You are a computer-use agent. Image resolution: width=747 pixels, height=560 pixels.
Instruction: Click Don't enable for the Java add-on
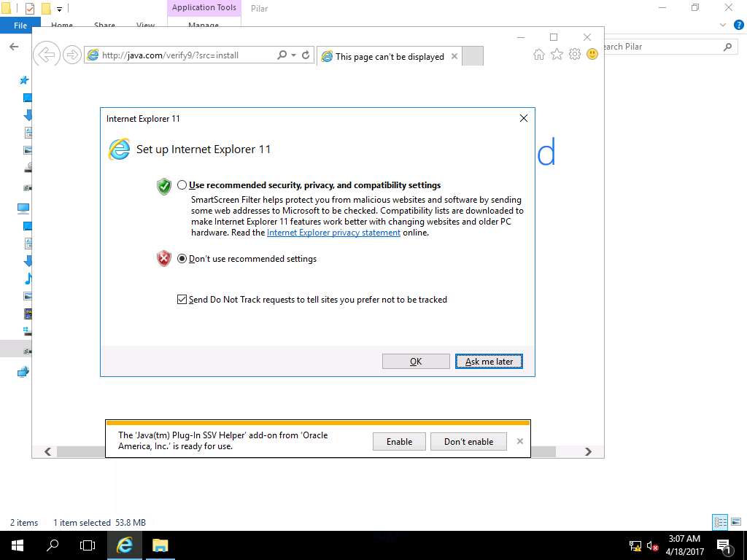point(469,441)
